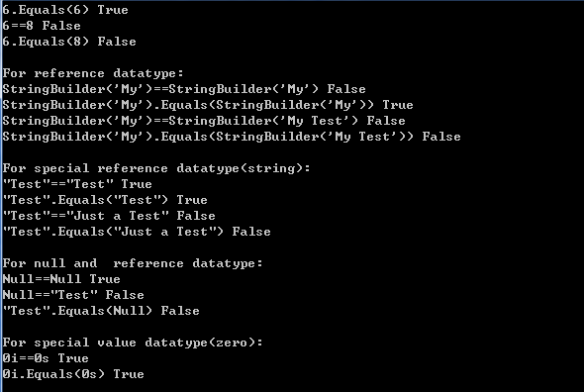Click "Test".Equals("Just a Test") False line
The image size is (584, 392).
click(137, 232)
